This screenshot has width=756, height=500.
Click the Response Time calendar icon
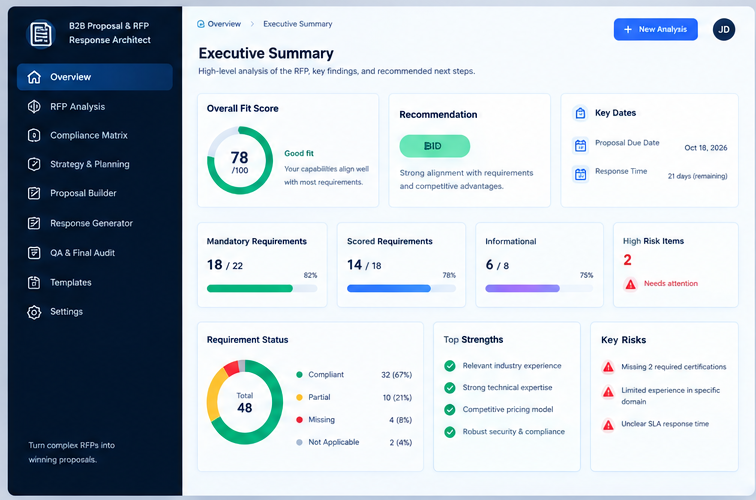[x=580, y=174]
